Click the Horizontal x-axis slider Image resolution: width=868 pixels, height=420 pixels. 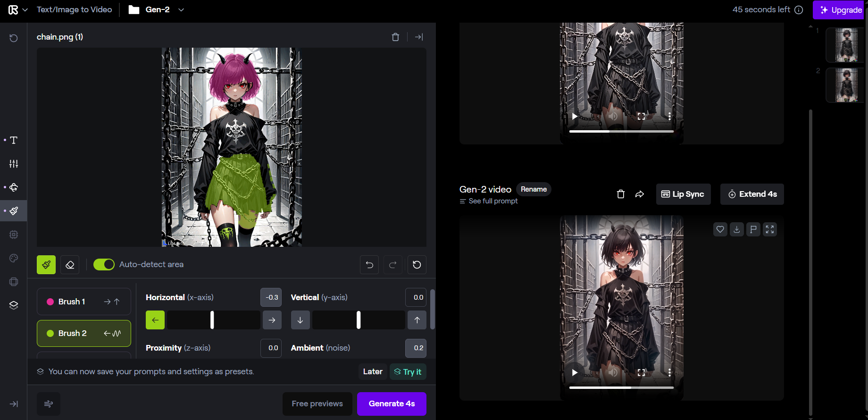(213, 320)
